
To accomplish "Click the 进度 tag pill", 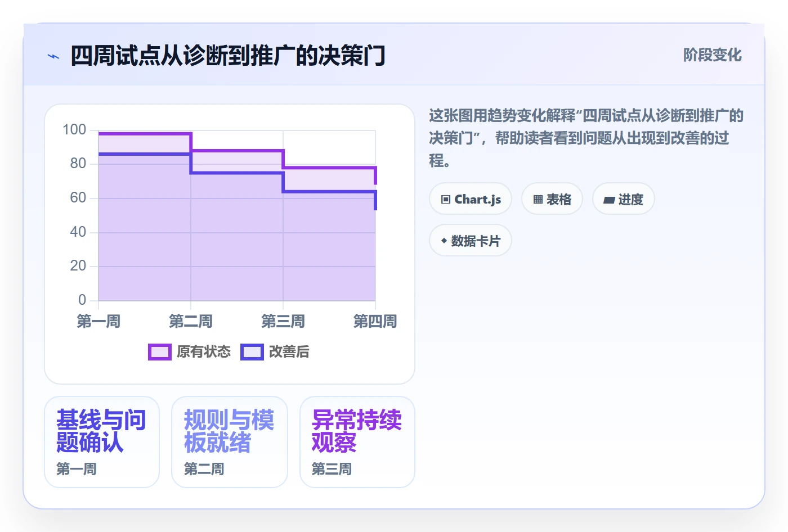I will coord(624,199).
